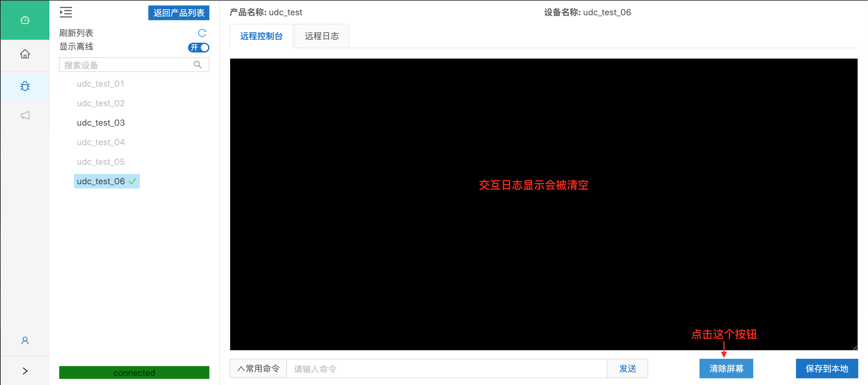Open the bug debug section

[25, 86]
